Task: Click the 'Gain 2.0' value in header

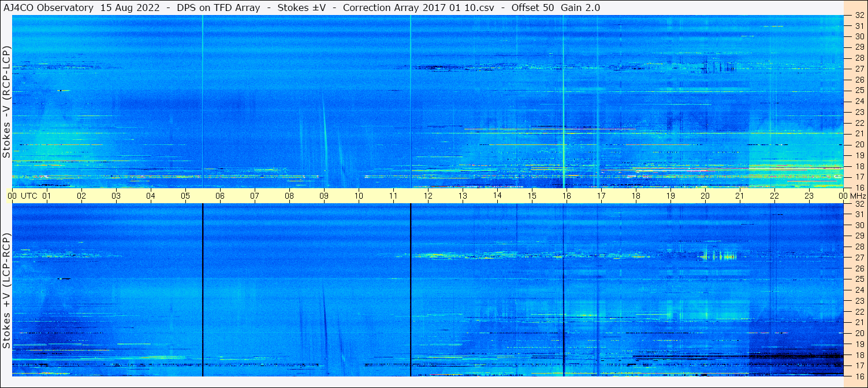Action: 580,8
